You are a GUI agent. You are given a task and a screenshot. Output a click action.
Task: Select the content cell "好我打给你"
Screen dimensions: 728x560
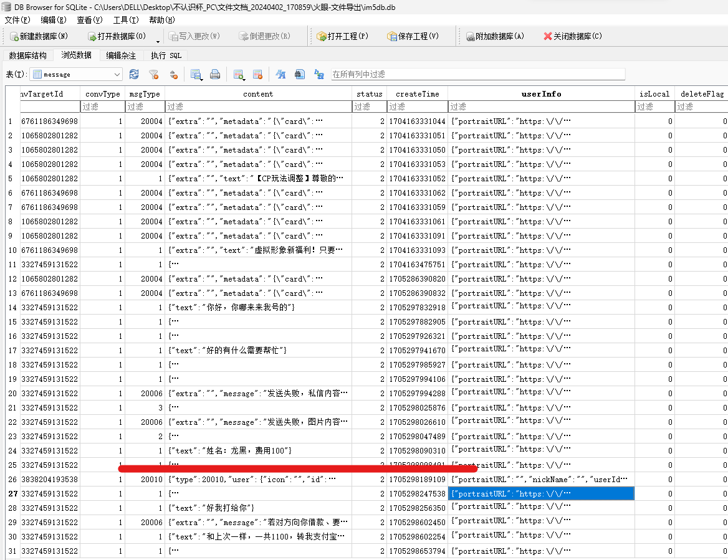[258, 508]
